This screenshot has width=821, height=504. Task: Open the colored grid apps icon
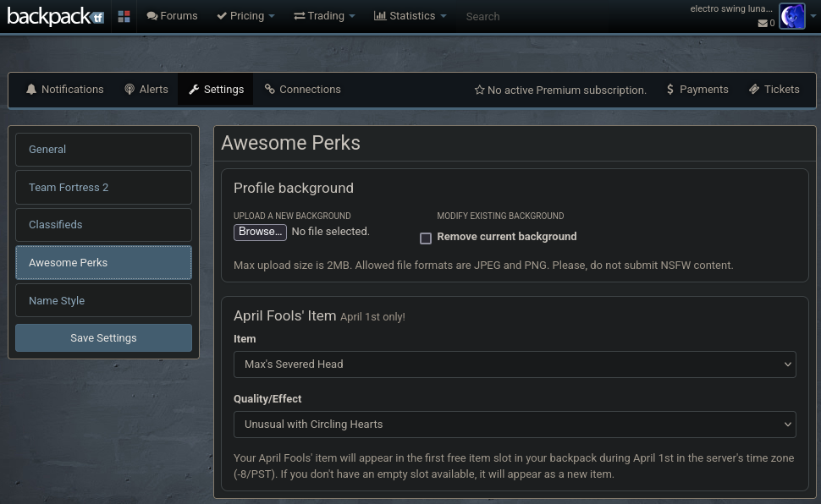(x=124, y=16)
